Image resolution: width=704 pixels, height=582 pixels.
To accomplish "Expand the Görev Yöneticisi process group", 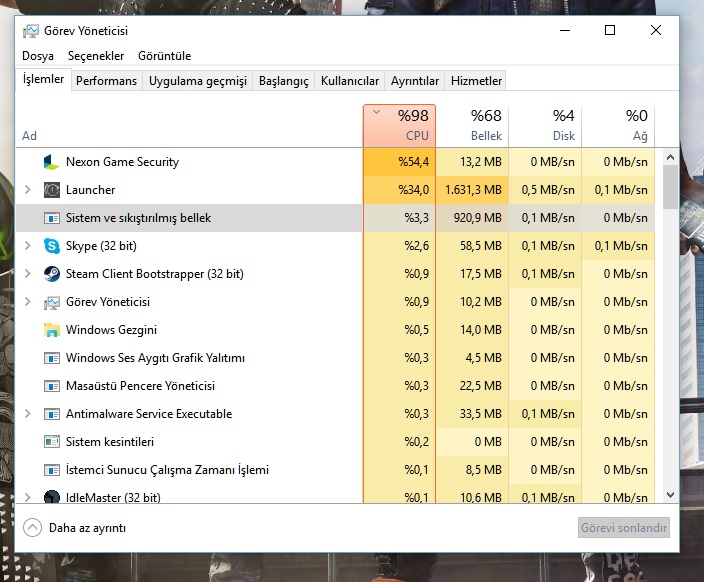I will pyautogui.click(x=27, y=302).
